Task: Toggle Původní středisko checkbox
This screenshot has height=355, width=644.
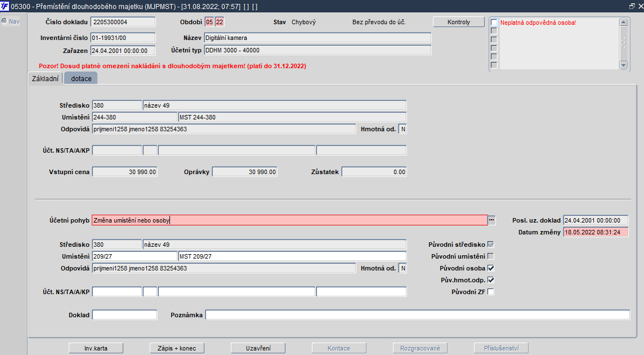Action: pyautogui.click(x=490, y=245)
